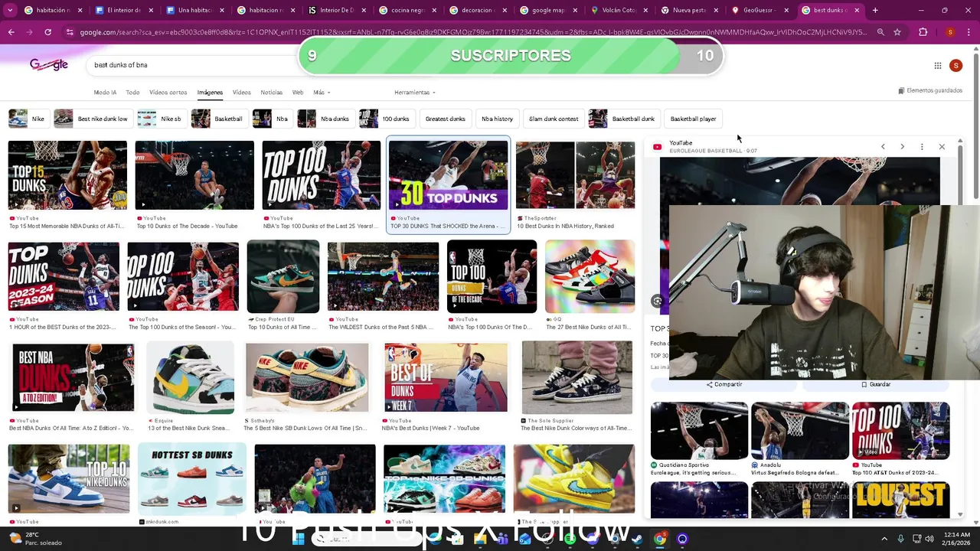Select the 'Best nike dunk low' filter chip

93,119
